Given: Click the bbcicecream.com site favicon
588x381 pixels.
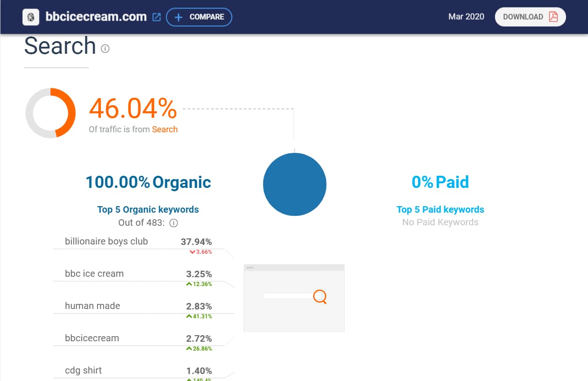Looking at the screenshot, I should pyautogui.click(x=31, y=17).
